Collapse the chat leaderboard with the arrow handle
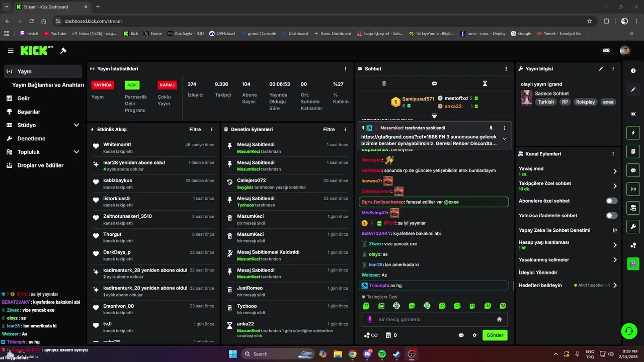This screenshot has height=362, width=644. pos(434,116)
